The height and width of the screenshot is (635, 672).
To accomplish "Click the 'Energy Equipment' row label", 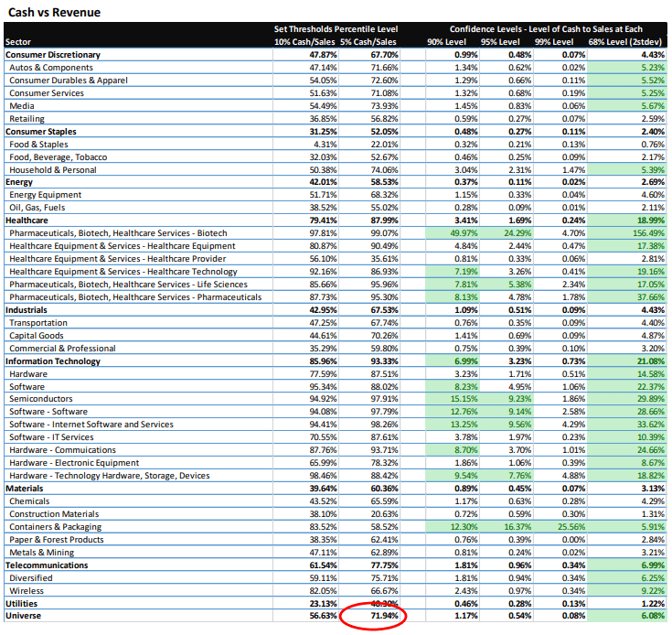I will point(46,195).
